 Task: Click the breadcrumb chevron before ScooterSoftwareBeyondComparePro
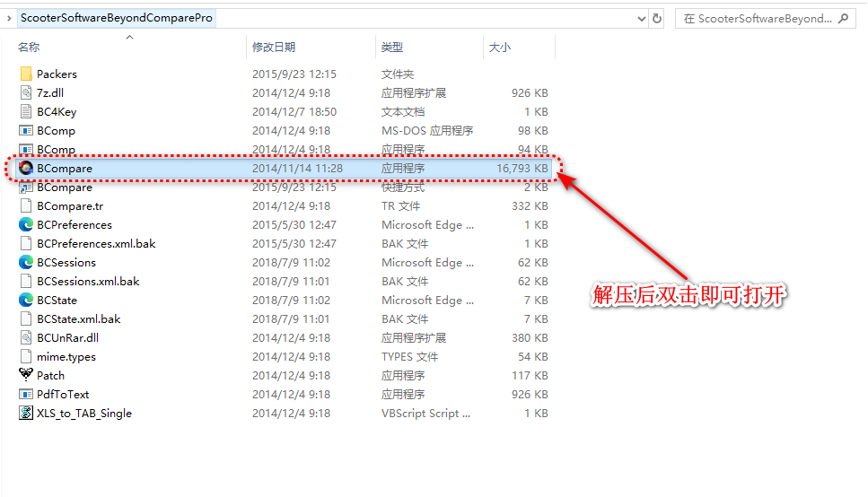(x=8, y=18)
